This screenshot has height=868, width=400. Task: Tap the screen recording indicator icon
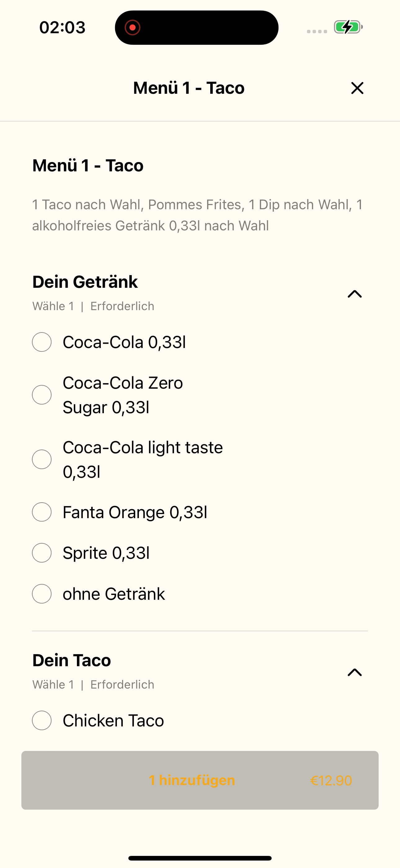pyautogui.click(x=132, y=27)
